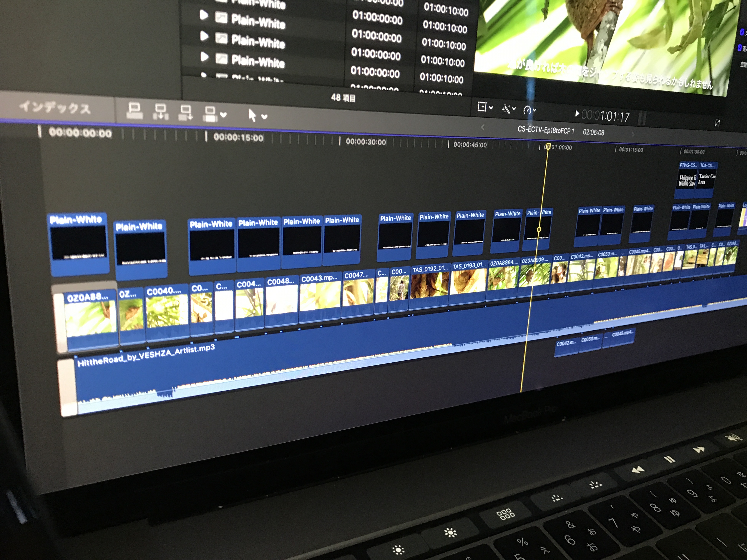This screenshot has width=747, height=560.
Task: Click the 00:01:01:17 timecode display
Action: [x=605, y=116]
